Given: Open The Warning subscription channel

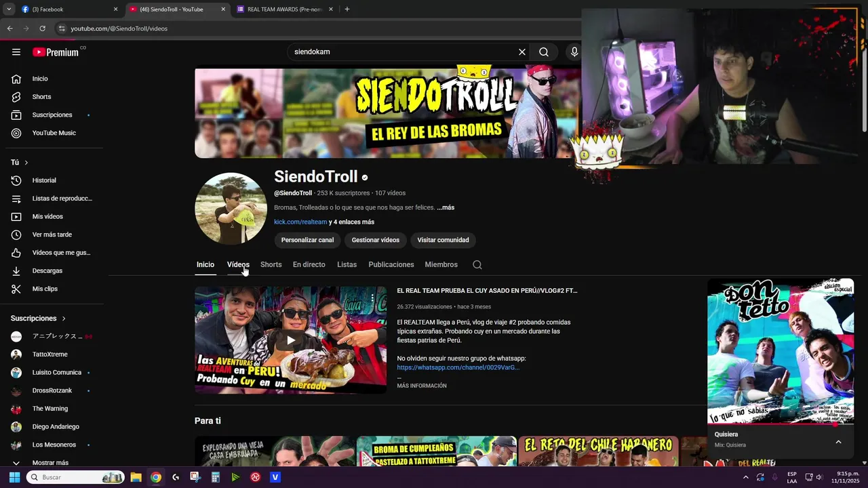Looking at the screenshot, I should [x=52, y=409].
